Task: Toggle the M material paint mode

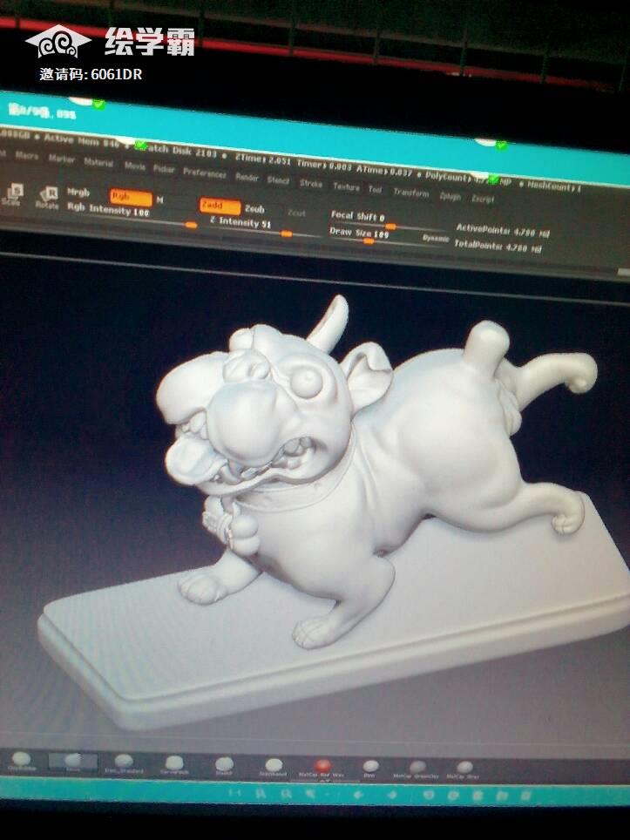Action: 159,200
